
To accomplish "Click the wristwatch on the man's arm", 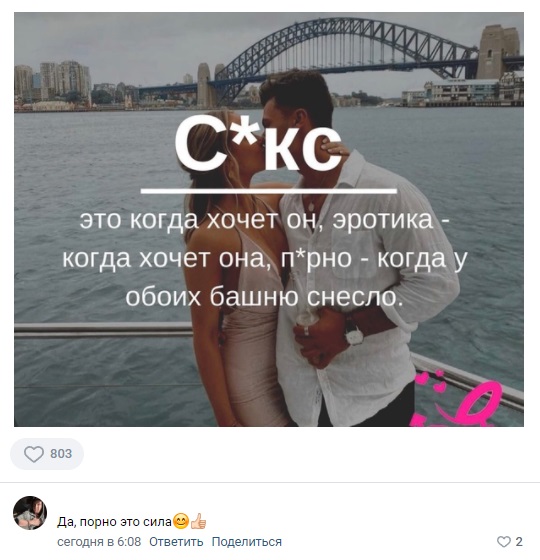I will coord(354,334).
